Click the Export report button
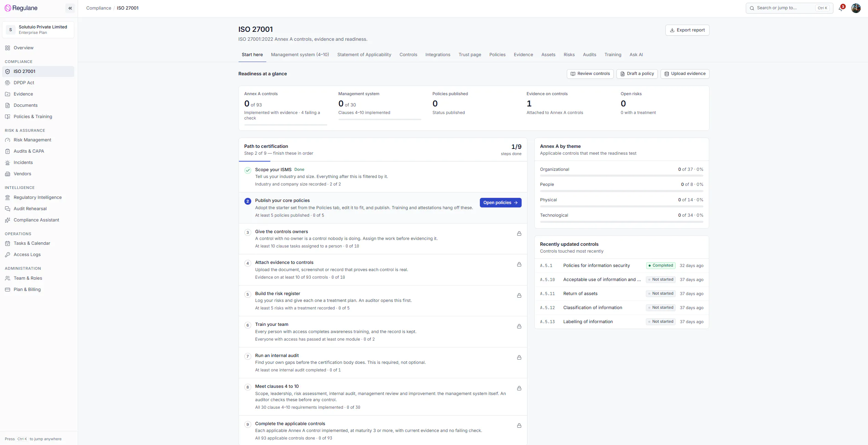Viewport: 868px width, 445px height. click(687, 30)
